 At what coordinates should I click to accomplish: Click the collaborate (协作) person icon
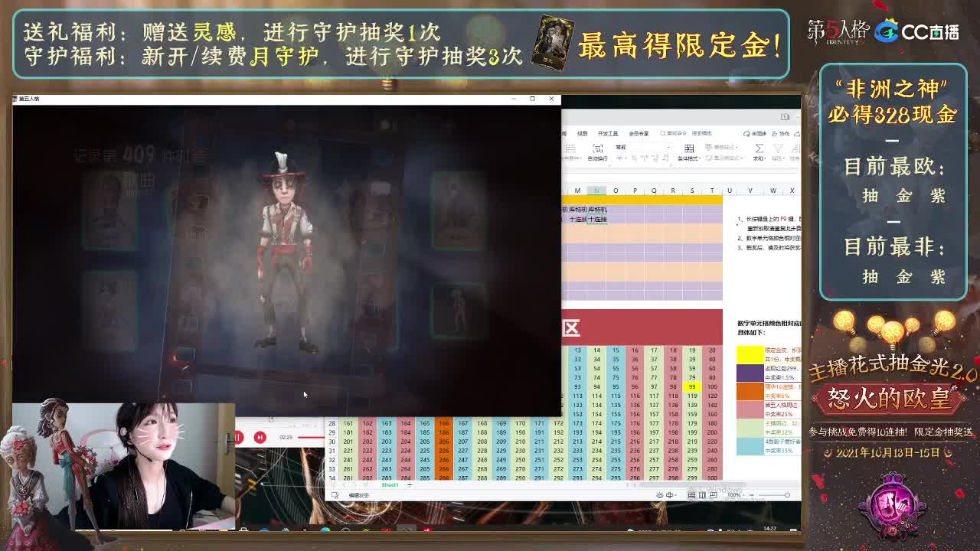tap(776, 133)
